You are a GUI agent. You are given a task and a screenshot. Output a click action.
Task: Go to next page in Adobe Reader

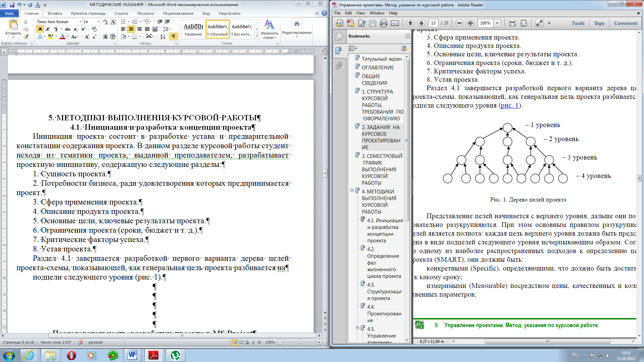[421, 23]
